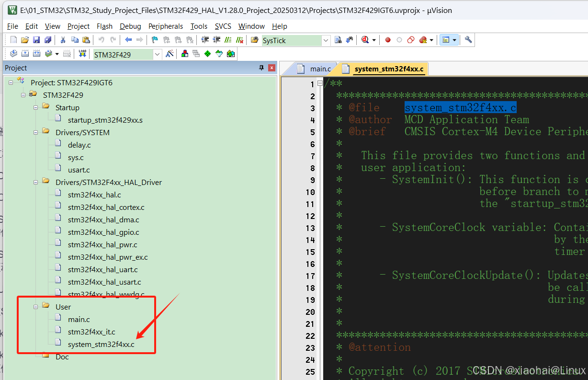The height and width of the screenshot is (380, 588).
Task: Insert a breakpoint with the solid red circle
Action: point(388,40)
